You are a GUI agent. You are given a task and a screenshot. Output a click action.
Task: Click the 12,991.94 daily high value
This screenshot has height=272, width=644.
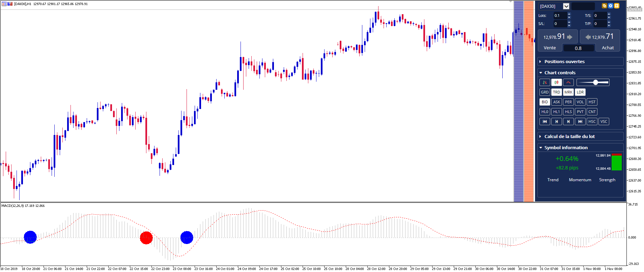[x=603, y=156]
